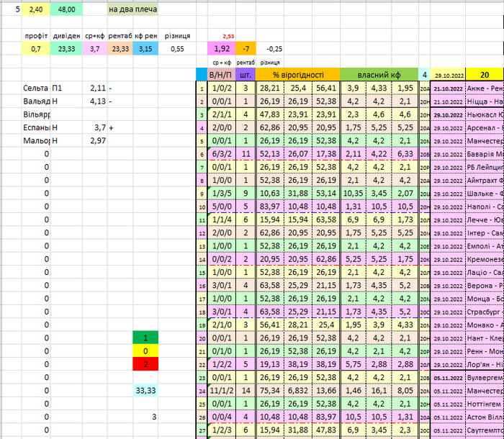Select the 'Еспаны' cell
This screenshot has width=504, height=439.
[x=36, y=127]
